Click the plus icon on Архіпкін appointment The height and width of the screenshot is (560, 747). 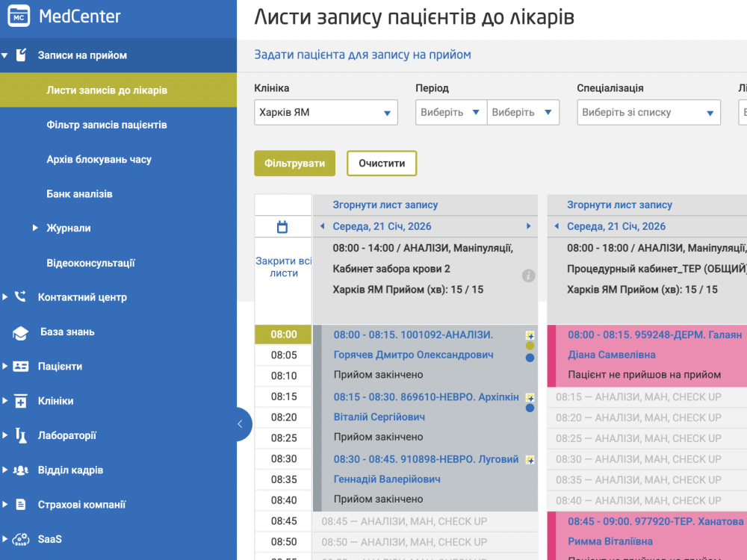pos(530,397)
